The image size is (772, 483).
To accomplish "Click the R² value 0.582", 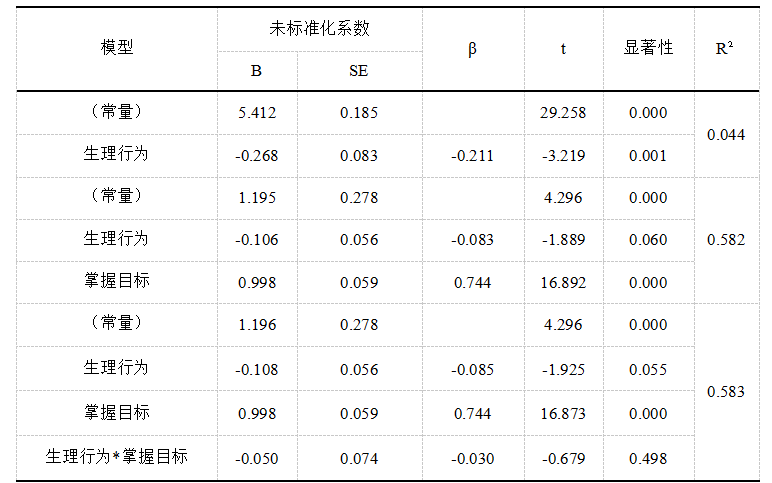I will [x=726, y=240].
